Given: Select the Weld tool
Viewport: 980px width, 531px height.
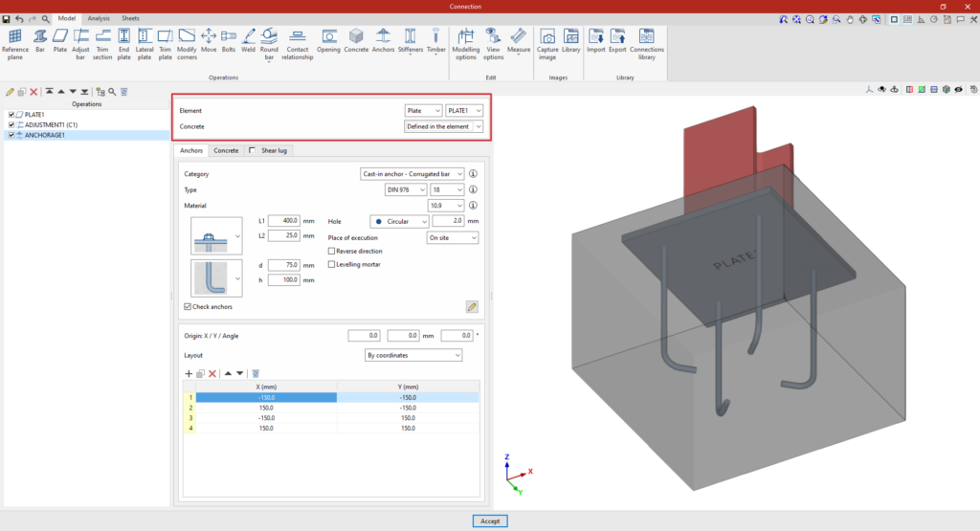Looking at the screenshot, I should click(248, 41).
